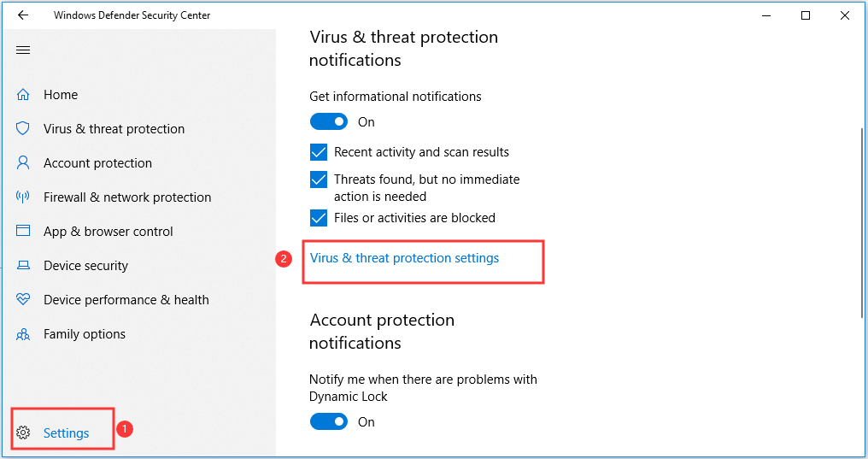Select Device performance & health item
Viewport: 868px width, 459px height.
(x=126, y=300)
